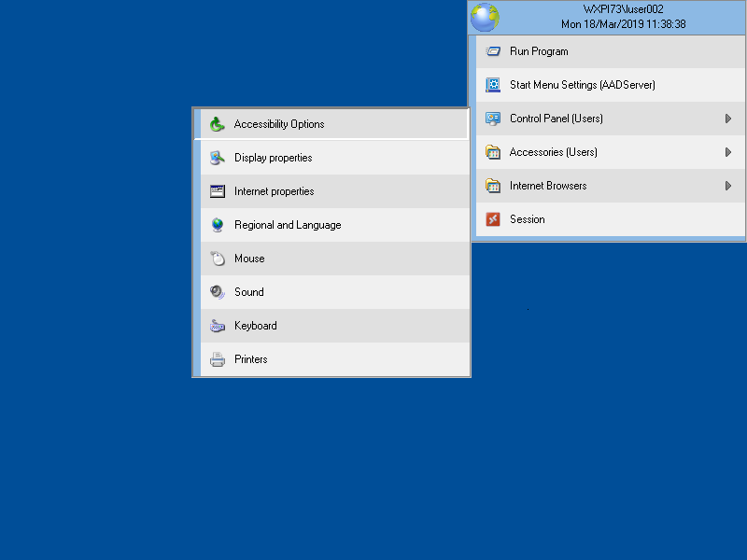Open the Accessories (Users) folder label
Viewport: 747px width, 560px height.
coord(553,152)
